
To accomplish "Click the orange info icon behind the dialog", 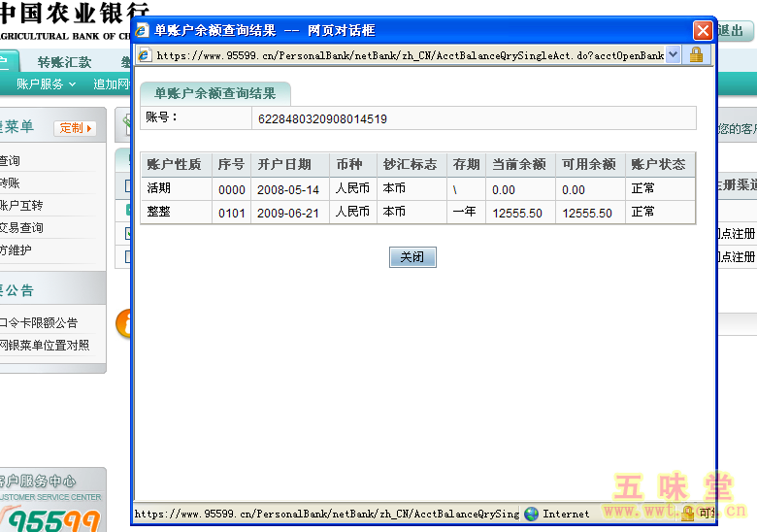I will 123,323.
